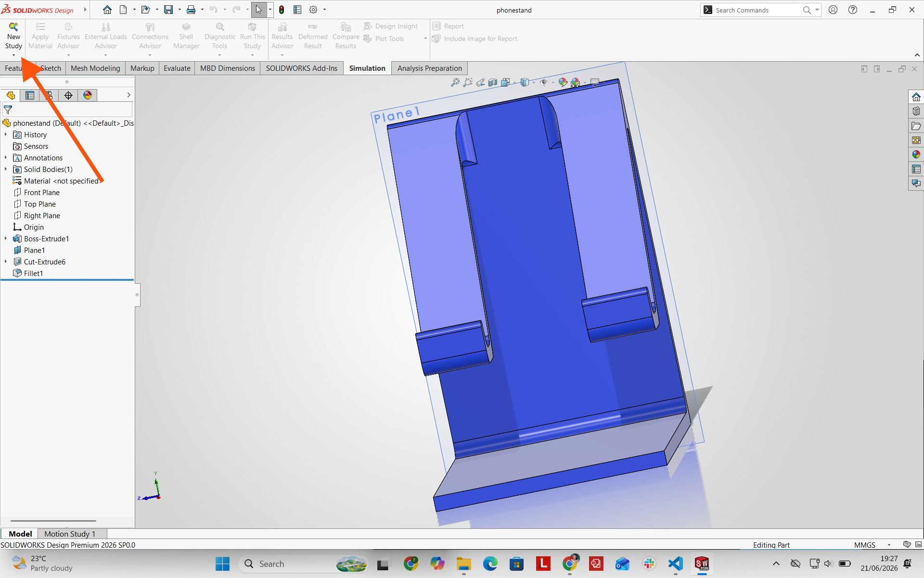This screenshot has width=924, height=578.
Task: Switch to the Markup tab
Action: 142,68
